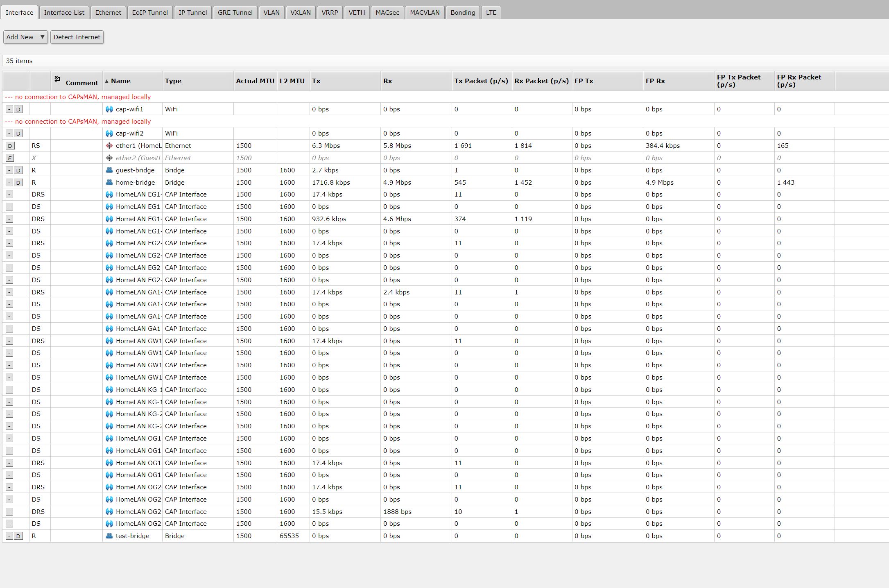This screenshot has height=588, width=889.
Task: Click the guest-bridge bridge icon
Action: coord(109,170)
